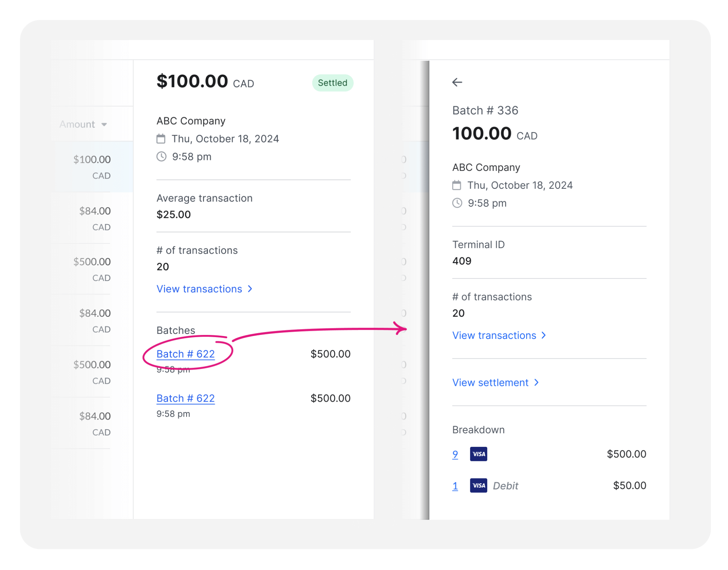Click clock icon next to left 9:58 pm

coord(161,157)
